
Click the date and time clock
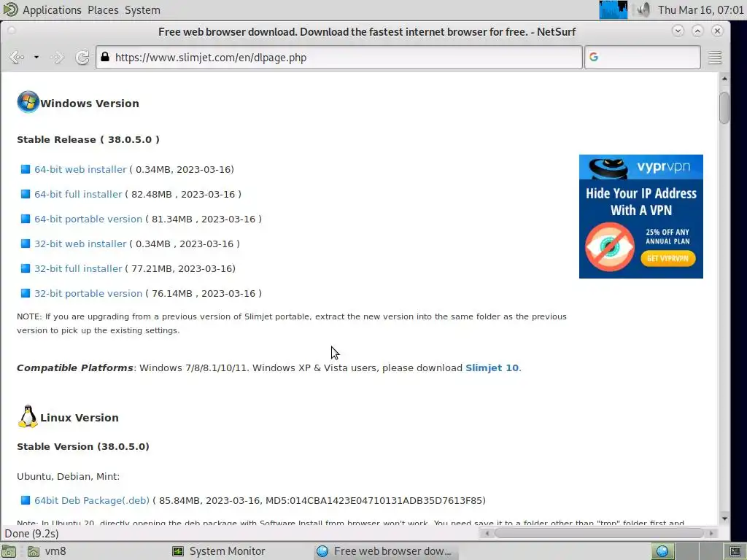[700, 10]
